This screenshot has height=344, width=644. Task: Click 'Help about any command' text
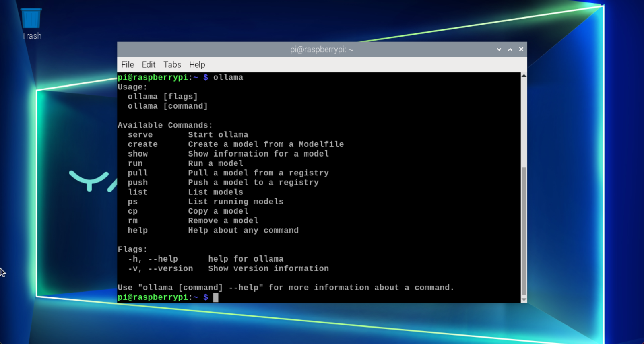pyautogui.click(x=244, y=231)
